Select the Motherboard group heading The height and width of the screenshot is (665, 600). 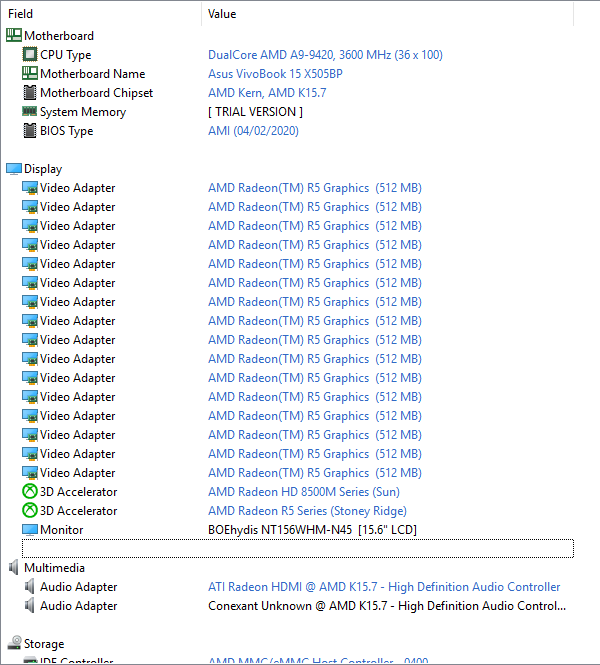(x=59, y=36)
